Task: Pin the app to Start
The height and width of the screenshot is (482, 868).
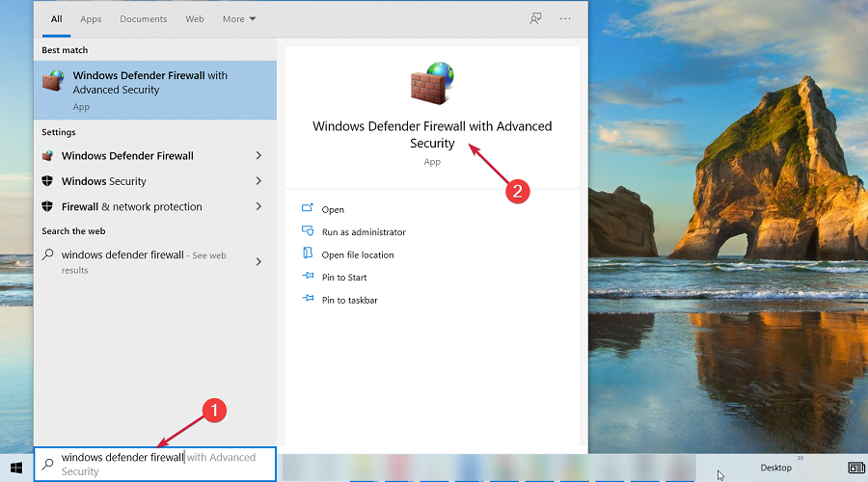Action: (343, 278)
